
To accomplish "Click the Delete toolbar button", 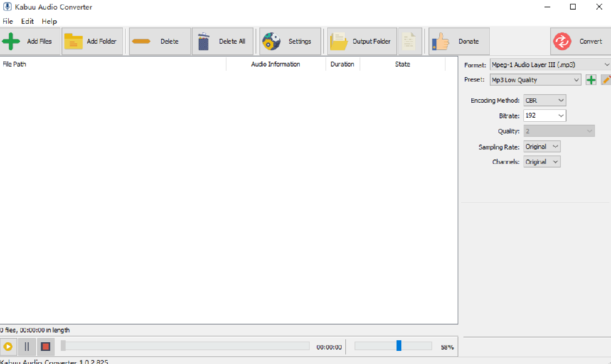I will point(160,41).
